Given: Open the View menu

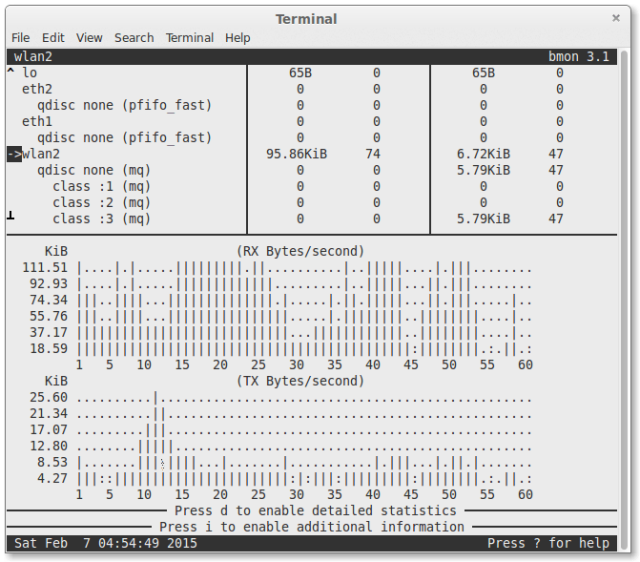Looking at the screenshot, I should (89, 38).
